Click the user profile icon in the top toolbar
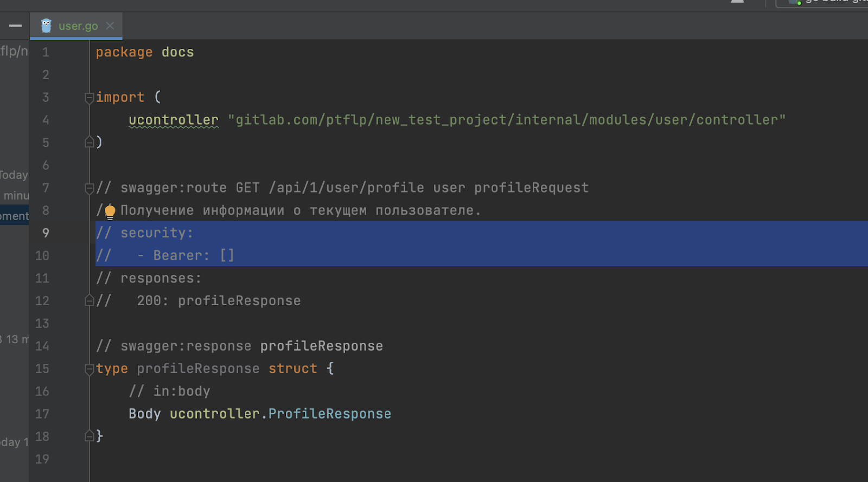 tap(737, 2)
